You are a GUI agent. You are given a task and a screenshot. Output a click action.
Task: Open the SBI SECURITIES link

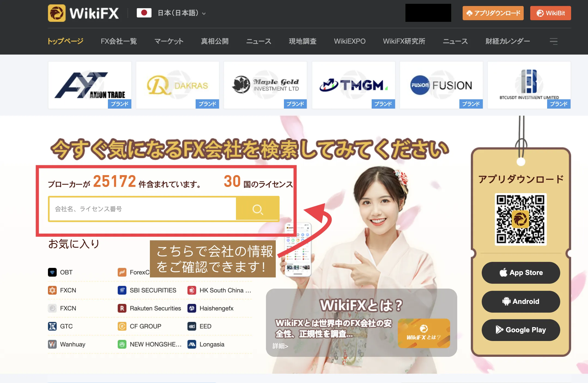(x=153, y=290)
